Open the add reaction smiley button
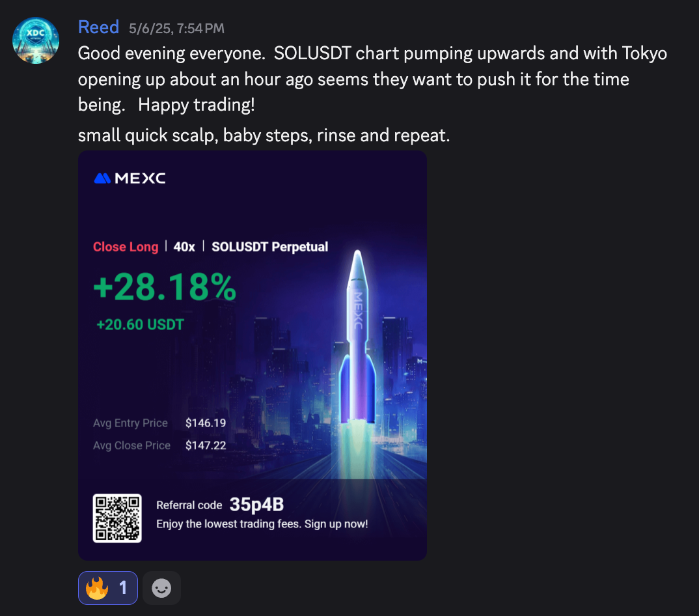 click(161, 588)
